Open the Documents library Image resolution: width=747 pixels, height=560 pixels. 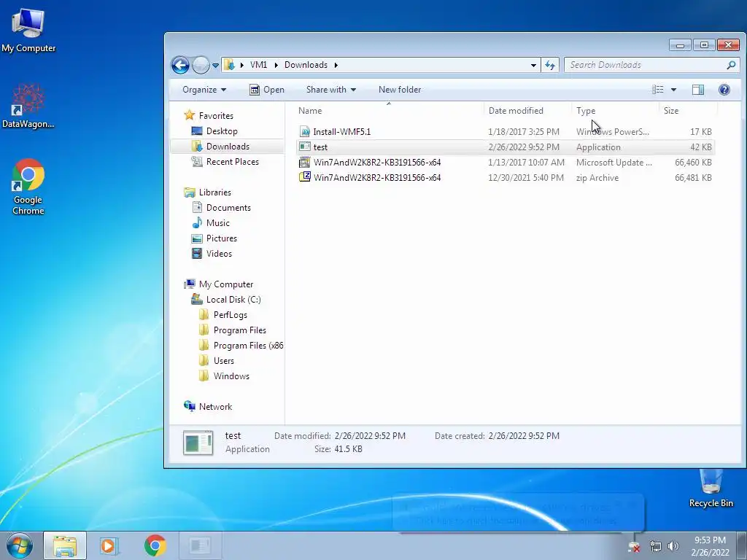228,208
